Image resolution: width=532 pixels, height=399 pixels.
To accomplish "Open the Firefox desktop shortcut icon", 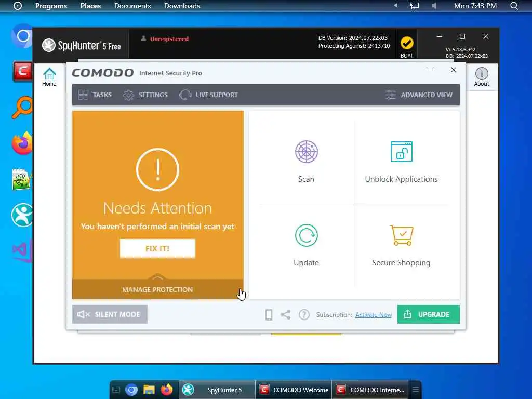I will (22, 143).
